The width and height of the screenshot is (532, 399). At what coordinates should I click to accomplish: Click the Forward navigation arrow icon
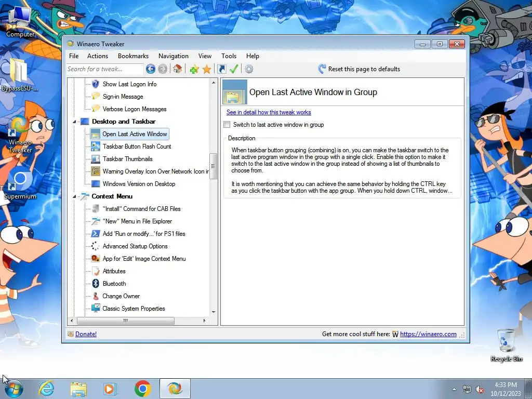(x=163, y=69)
